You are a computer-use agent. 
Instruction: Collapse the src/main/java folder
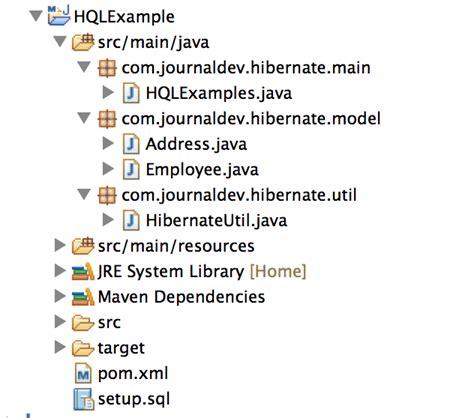click(60, 42)
